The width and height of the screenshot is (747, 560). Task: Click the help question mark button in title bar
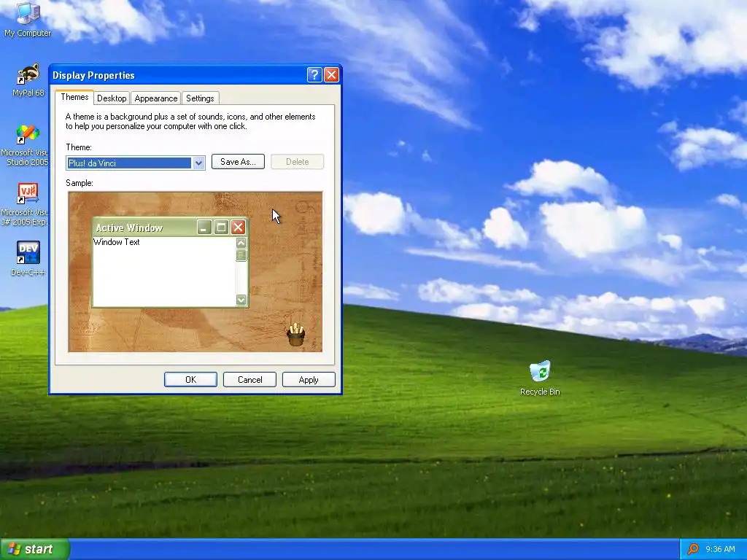314,75
